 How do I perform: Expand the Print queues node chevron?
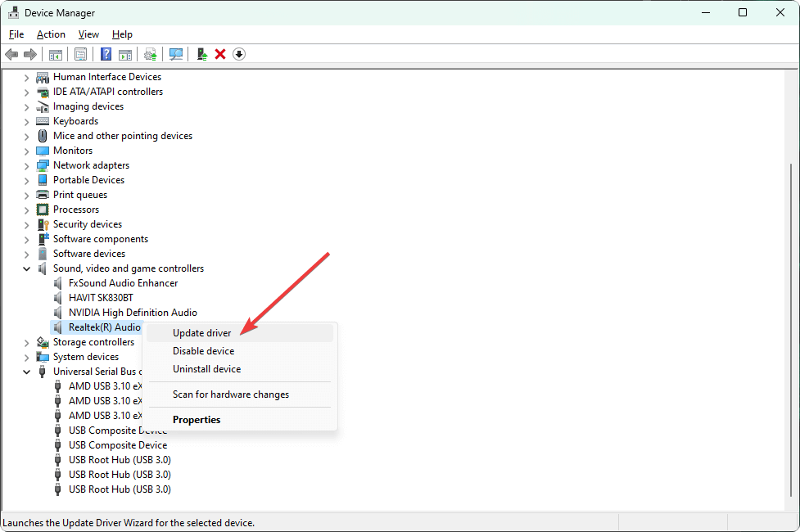26,195
